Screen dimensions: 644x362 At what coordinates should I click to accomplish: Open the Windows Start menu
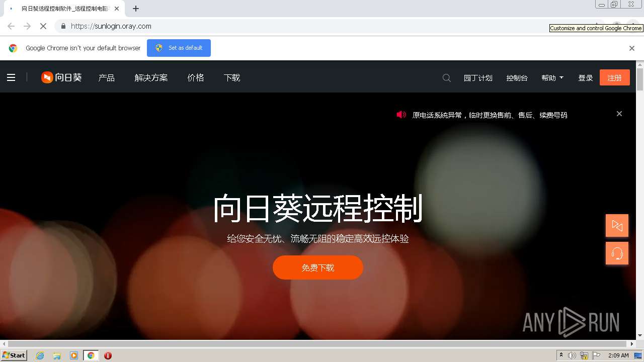pyautogui.click(x=14, y=355)
